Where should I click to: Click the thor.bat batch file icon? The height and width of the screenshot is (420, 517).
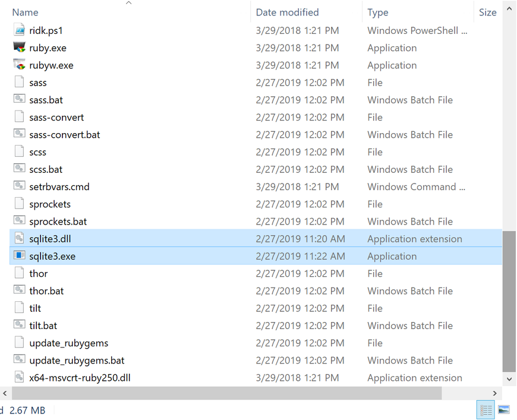click(20, 290)
